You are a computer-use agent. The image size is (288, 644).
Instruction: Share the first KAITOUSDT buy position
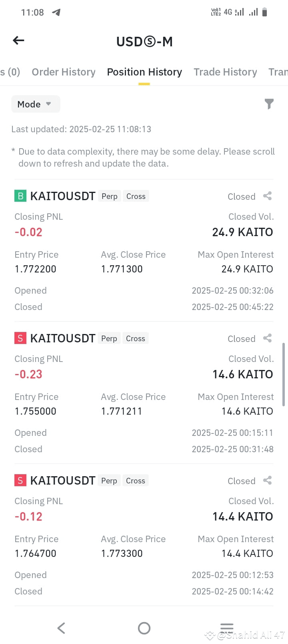267,196
